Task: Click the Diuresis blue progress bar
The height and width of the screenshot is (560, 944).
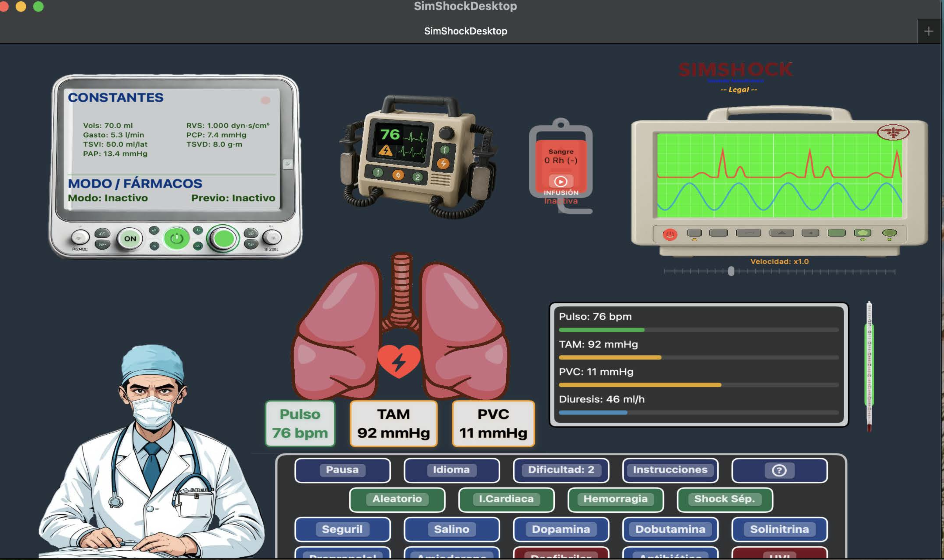Action: click(699, 412)
